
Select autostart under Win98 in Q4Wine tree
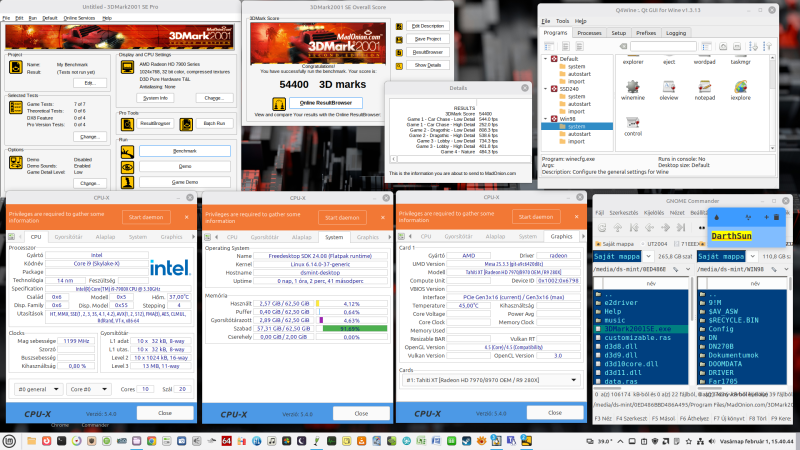point(579,134)
